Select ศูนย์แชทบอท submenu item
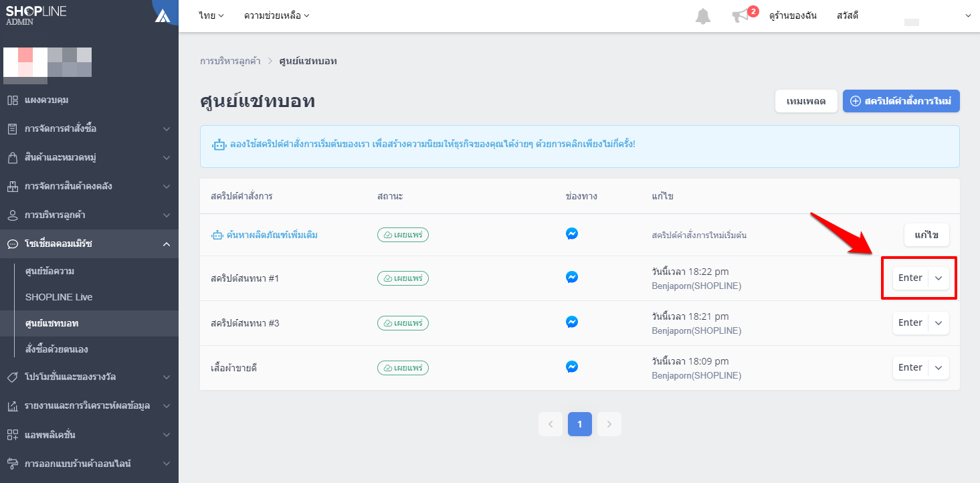Image resolution: width=980 pixels, height=483 pixels. coord(89,323)
